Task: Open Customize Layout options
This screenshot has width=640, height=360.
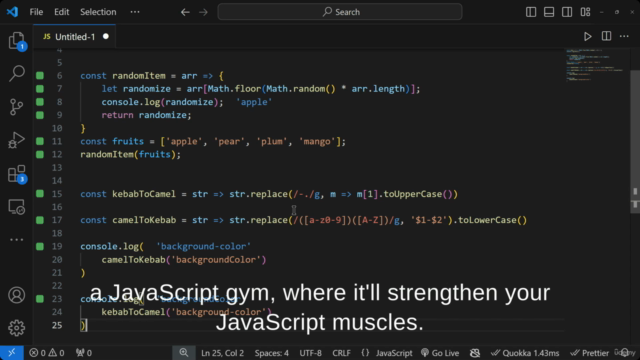Action: click(586, 12)
